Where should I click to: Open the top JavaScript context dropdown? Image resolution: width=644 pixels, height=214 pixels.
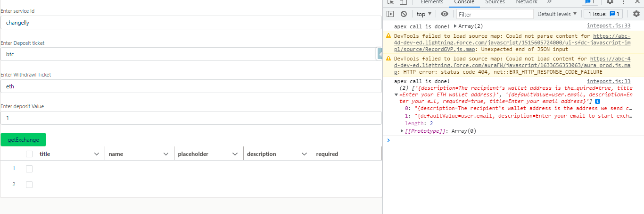coord(424,14)
